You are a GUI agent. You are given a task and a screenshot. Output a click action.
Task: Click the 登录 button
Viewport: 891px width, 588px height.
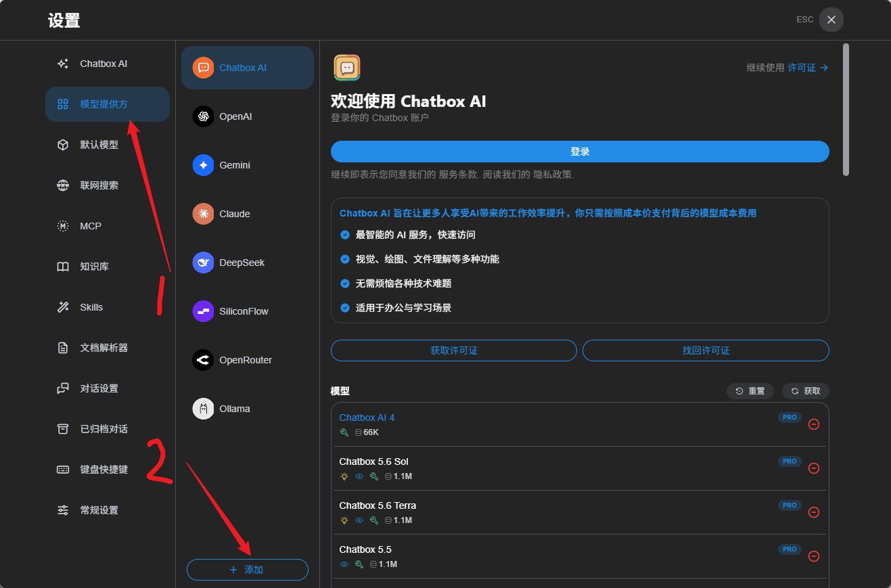(580, 152)
